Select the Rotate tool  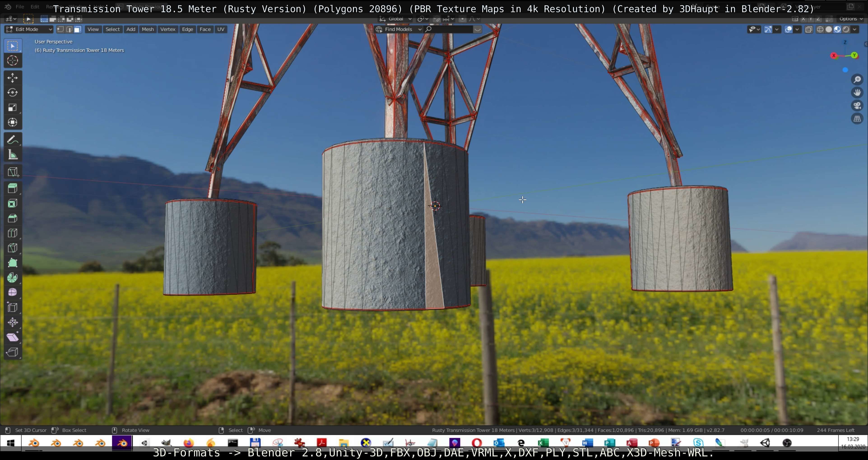[12, 93]
